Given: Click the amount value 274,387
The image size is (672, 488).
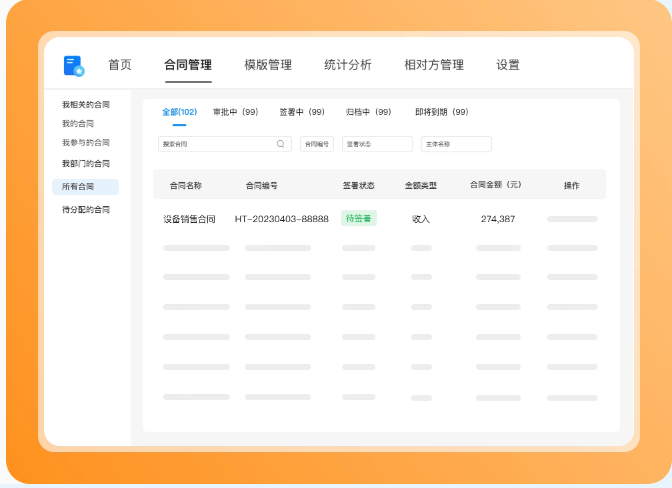Looking at the screenshot, I should 498,219.
